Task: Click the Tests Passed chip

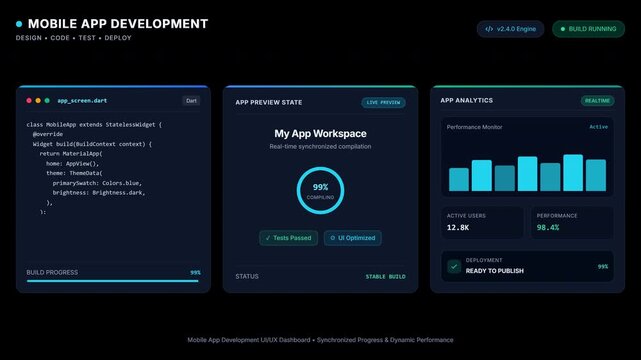Action: click(x=289, y=238)
